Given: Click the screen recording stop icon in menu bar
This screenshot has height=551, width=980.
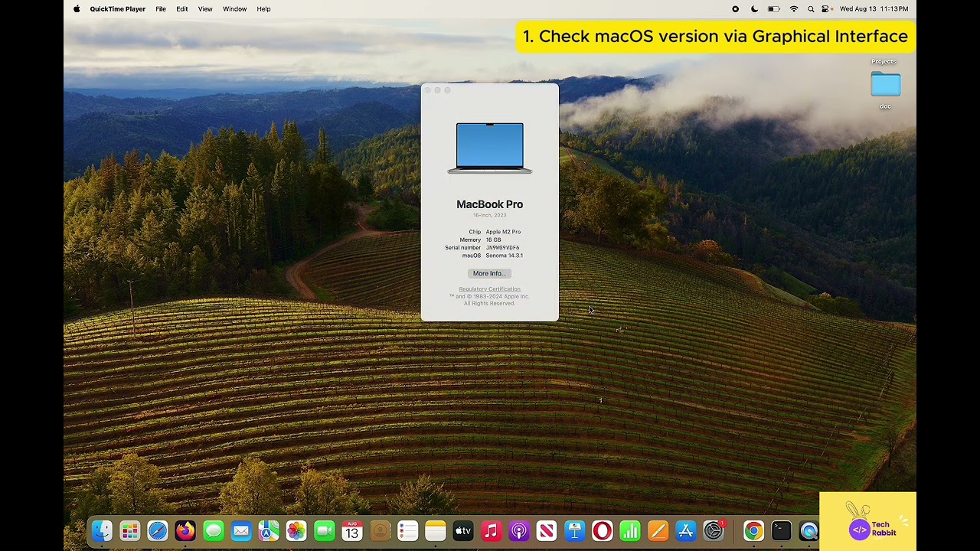Looking at the screenshot, I should tap(736, 9).
